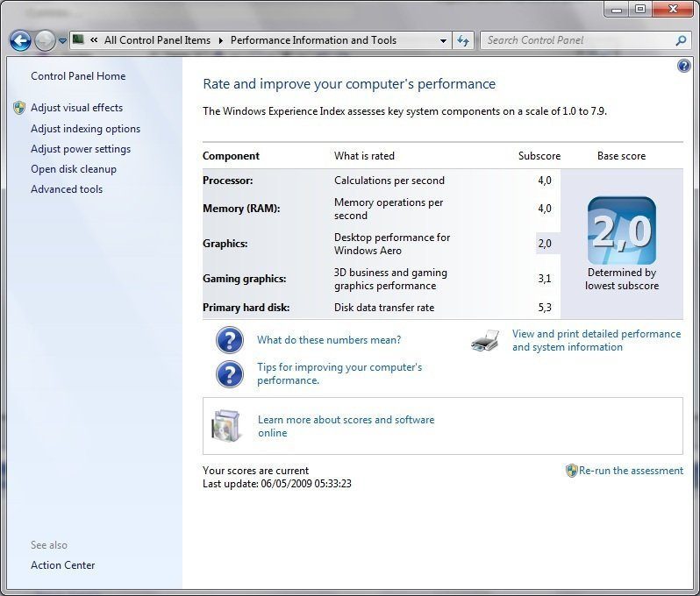Click the Primary hard disk: component label

pyautogui.click(x=246, y=308)
